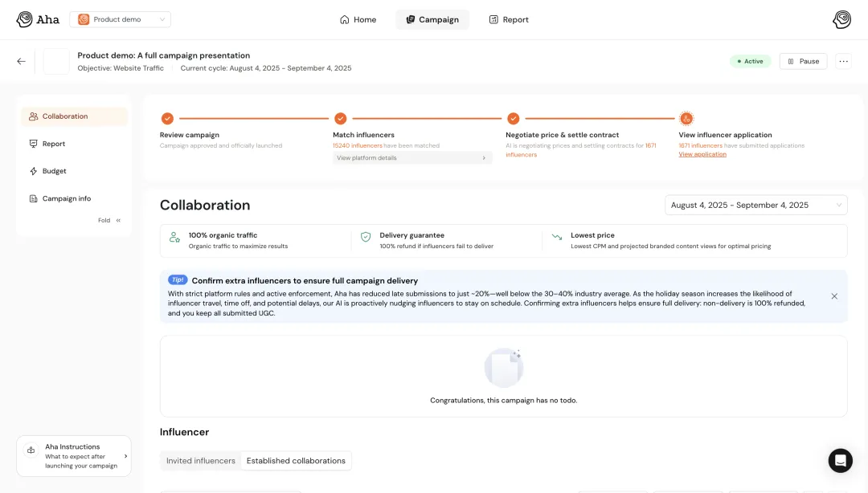Image resolution: width=868 pixels, height=493 pixels.
Task: Open the Aha Instructions card
Action: [73, 456]
